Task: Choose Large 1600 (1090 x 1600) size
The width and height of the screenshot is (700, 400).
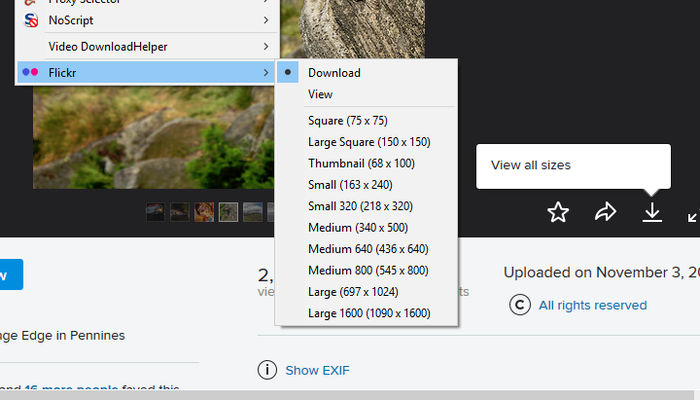Action: [366, 313]
